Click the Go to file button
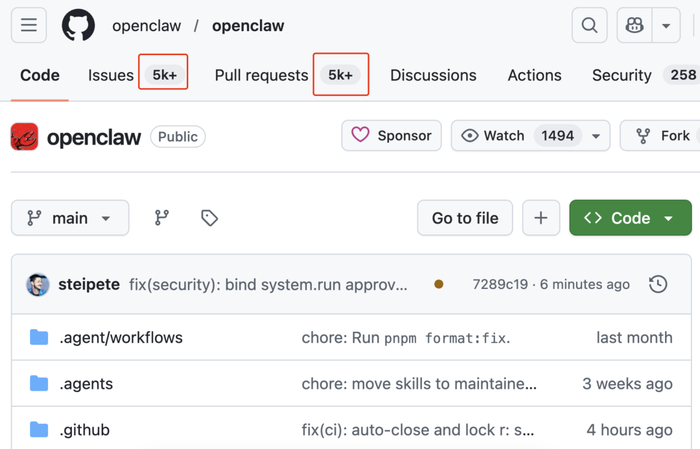The image size is (700, 449). 465,218
